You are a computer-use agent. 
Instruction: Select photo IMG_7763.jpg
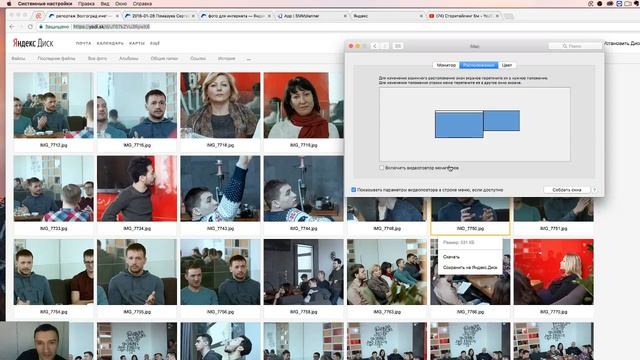point(387,272)
